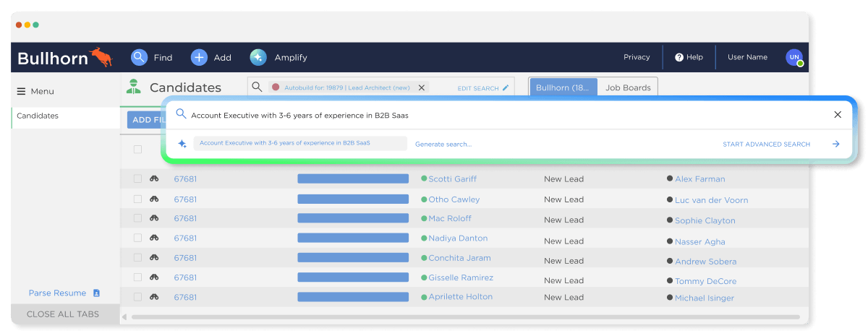Open the Parse Resume link
The width and height of the screenshot is (868, 336).
pyautogui.click(x=57, y=293)
